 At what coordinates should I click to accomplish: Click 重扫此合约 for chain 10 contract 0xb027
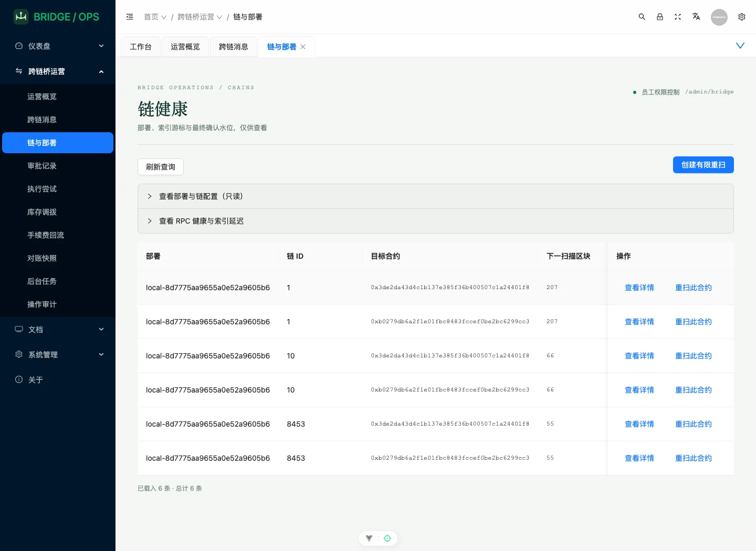tap(694, 390)
